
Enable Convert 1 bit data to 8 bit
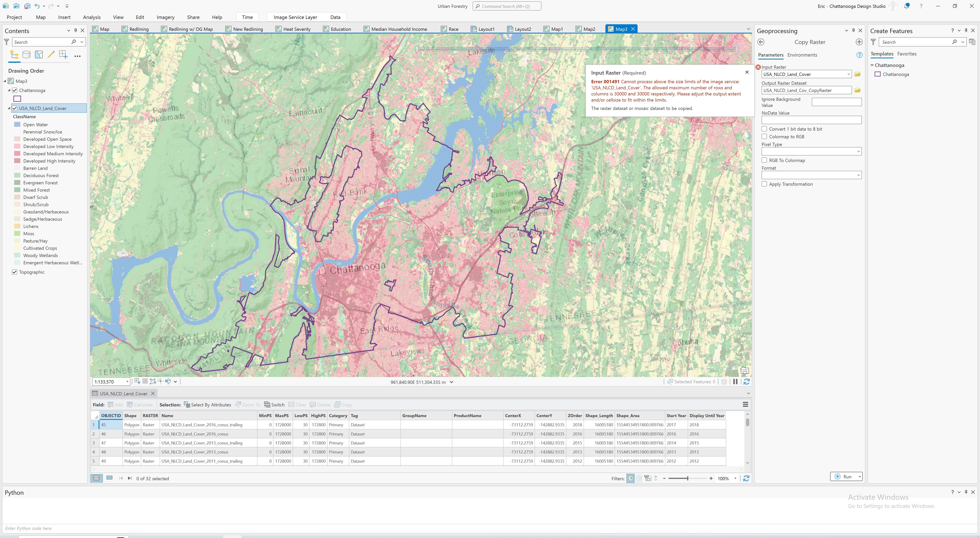pyautogui.click(x=765, y=129)
